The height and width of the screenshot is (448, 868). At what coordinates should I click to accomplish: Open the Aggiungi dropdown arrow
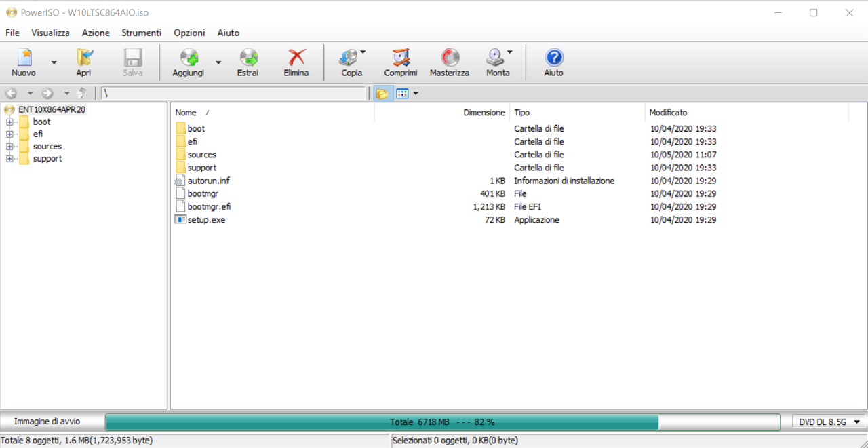pyautogui.click(x=218, y=62)
